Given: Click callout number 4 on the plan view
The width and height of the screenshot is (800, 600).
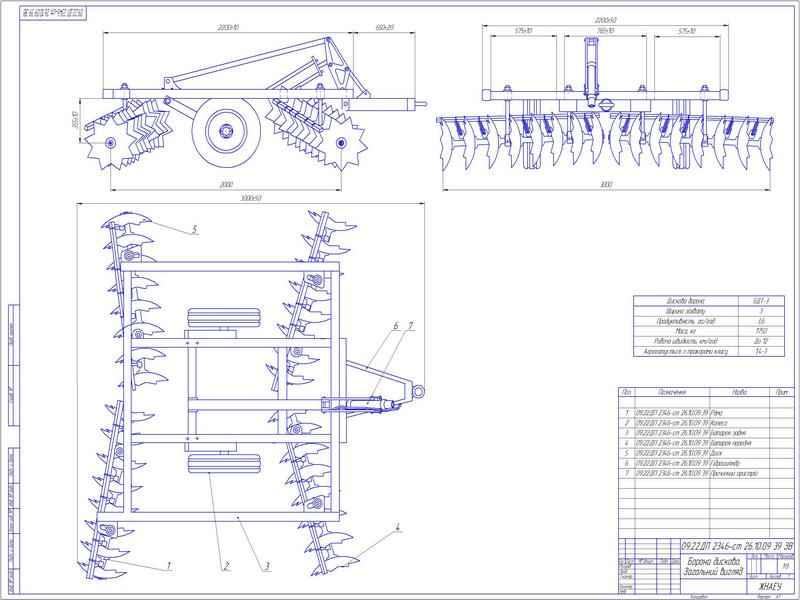Looking at the screenshot, I should pos(397,527).
